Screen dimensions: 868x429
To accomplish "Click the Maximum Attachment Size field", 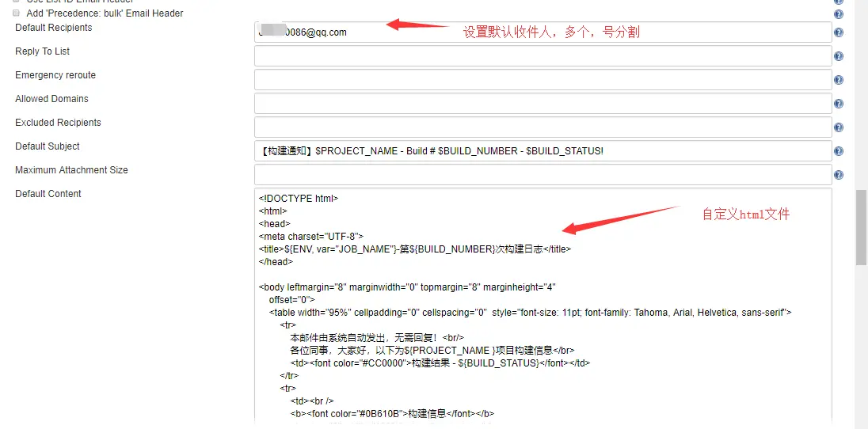I will pos(543,175).
